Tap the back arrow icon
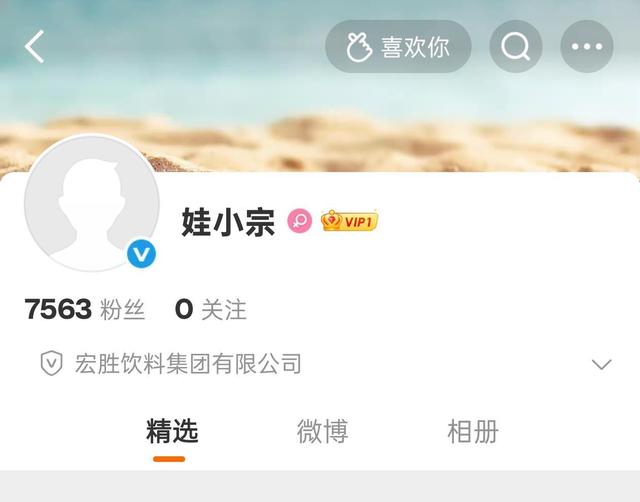Image resolution: width=640 pixels, height=502 pixels. [x=34, y=47]
